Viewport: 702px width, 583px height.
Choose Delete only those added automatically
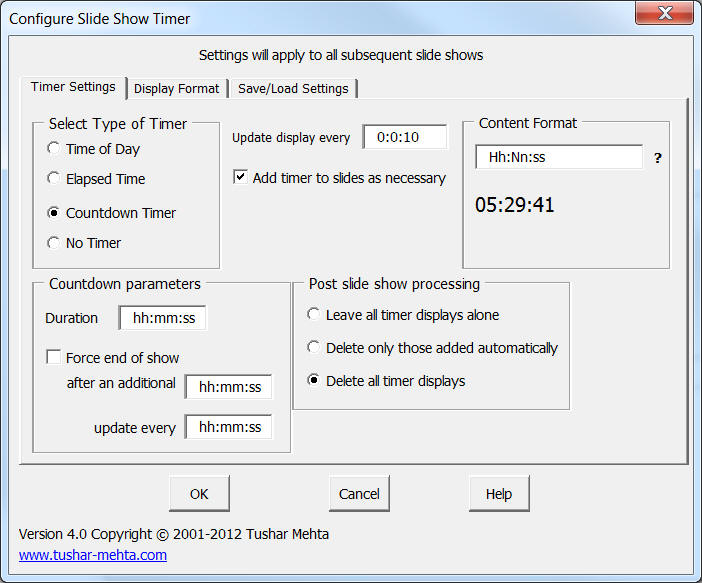coord(314,348)
